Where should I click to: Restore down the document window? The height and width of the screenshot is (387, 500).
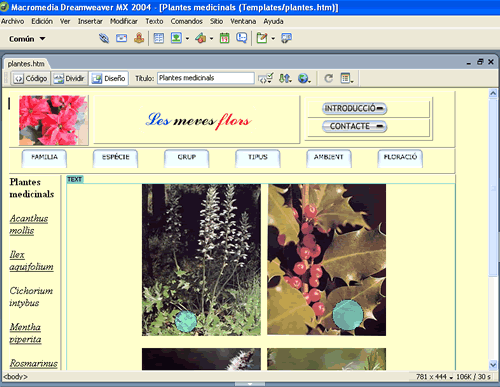[480, 62]
